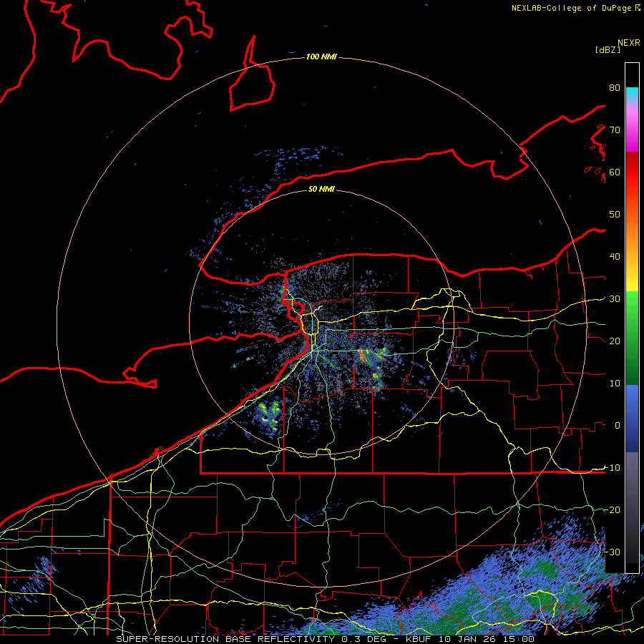Image resolution: width=644 pixels, height=644 pixels.
Task: Click the -20 dBZ scale value
Action: coord(612,509)
